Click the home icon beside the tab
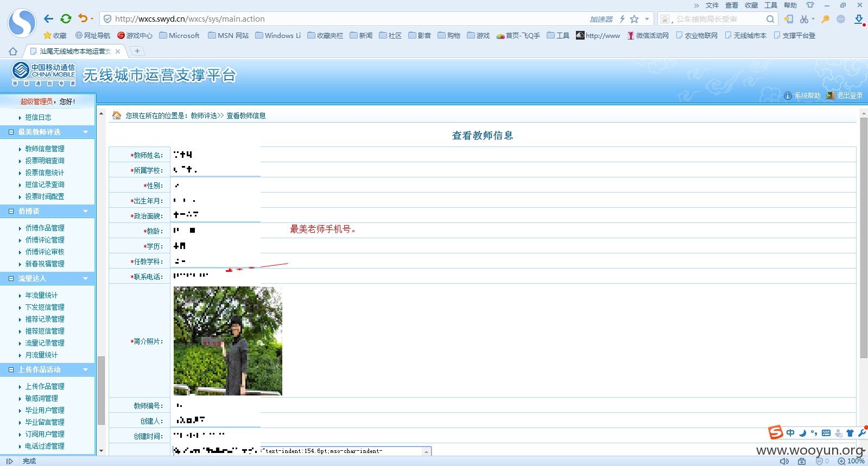This screenshot has width=868, height=466. (13, 51)
